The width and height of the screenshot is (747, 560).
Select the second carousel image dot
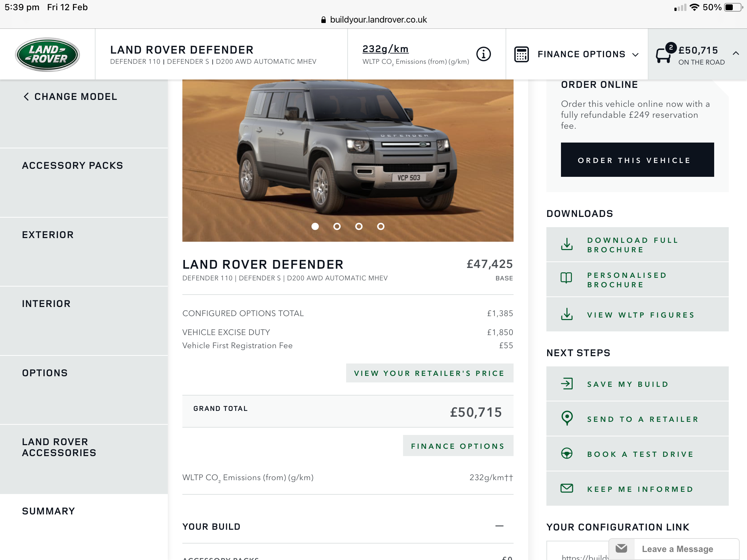(x=337, y=226)
